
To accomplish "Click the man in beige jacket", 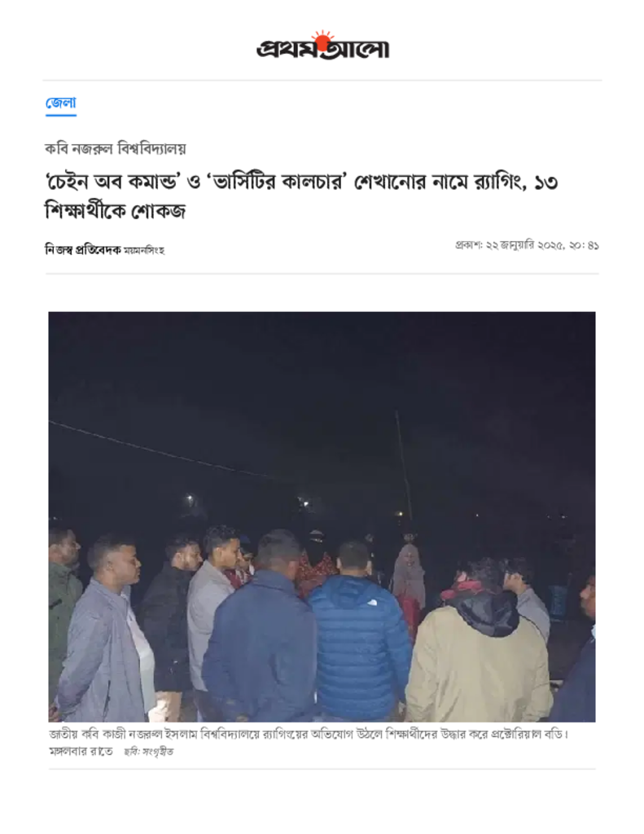I will [x=479, y=643].
